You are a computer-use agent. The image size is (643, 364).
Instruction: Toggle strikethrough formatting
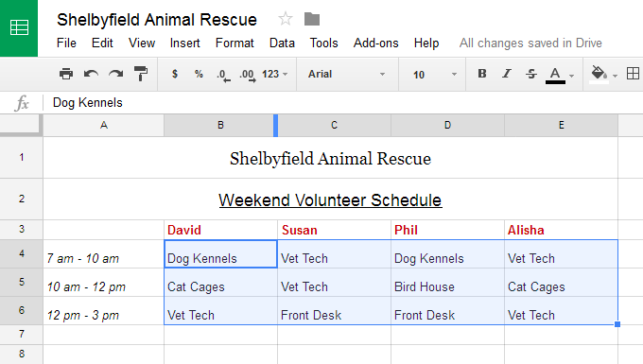pyautogui.click(x=531, y=74)
